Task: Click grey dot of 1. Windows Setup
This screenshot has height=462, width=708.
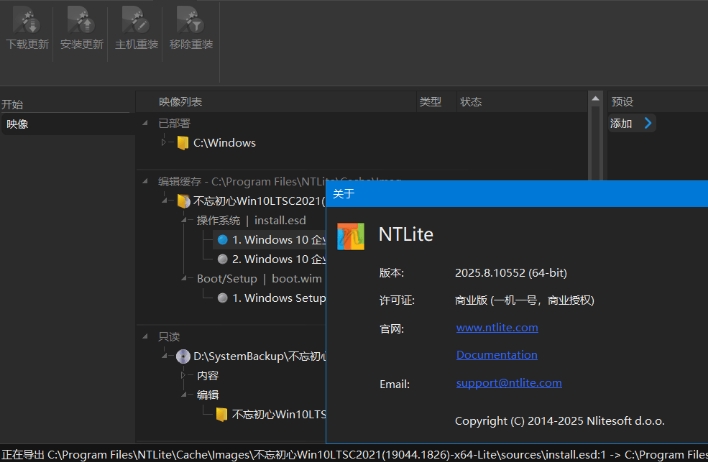Action: 222,298
